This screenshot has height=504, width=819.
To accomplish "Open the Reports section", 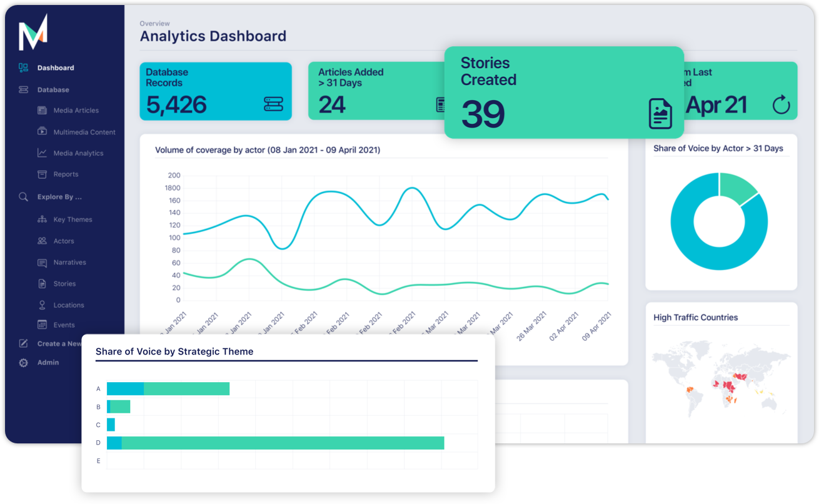I will click(41, 174).
